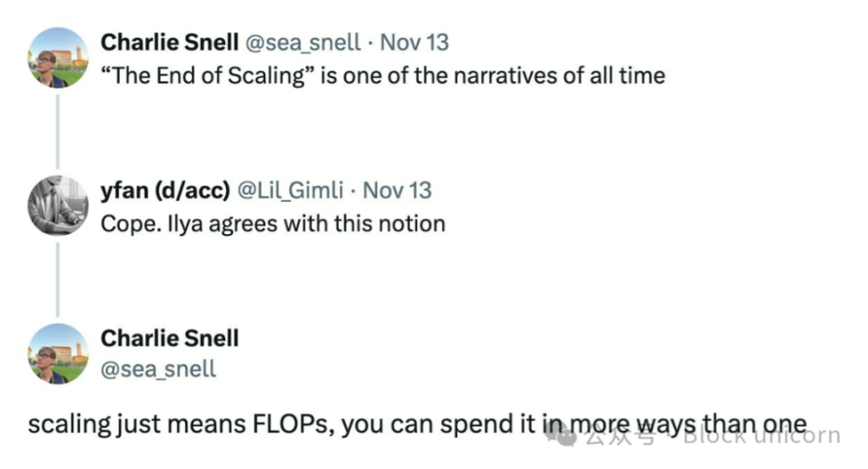Click the "Cope. Ilya agrees" reply text

(x=272, y=223)
